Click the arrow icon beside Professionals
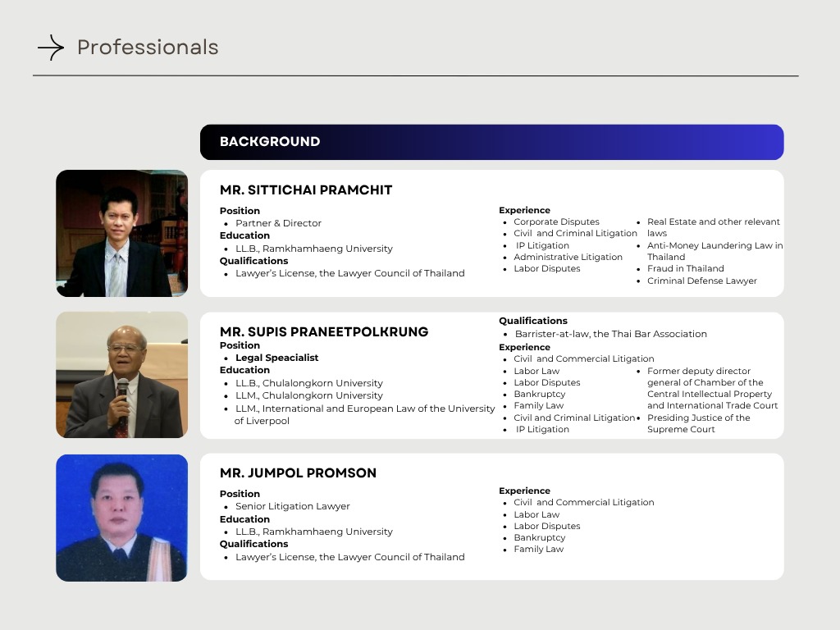Viewport: 840px width, 630px height. point(51,48)
